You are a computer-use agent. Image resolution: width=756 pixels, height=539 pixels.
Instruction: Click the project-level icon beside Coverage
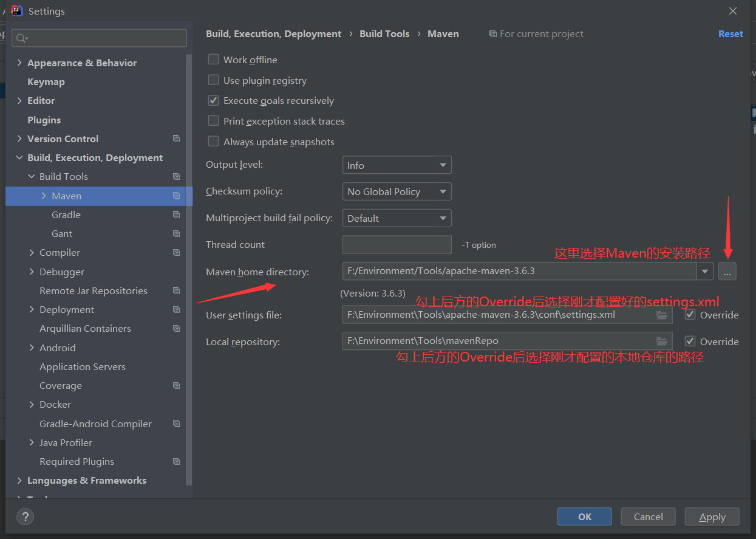point(176,385)
